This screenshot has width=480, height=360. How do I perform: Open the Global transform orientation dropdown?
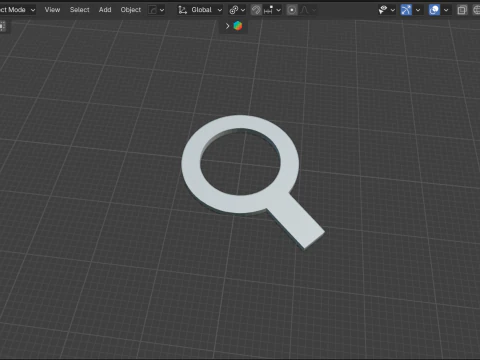tap(200, 10)
